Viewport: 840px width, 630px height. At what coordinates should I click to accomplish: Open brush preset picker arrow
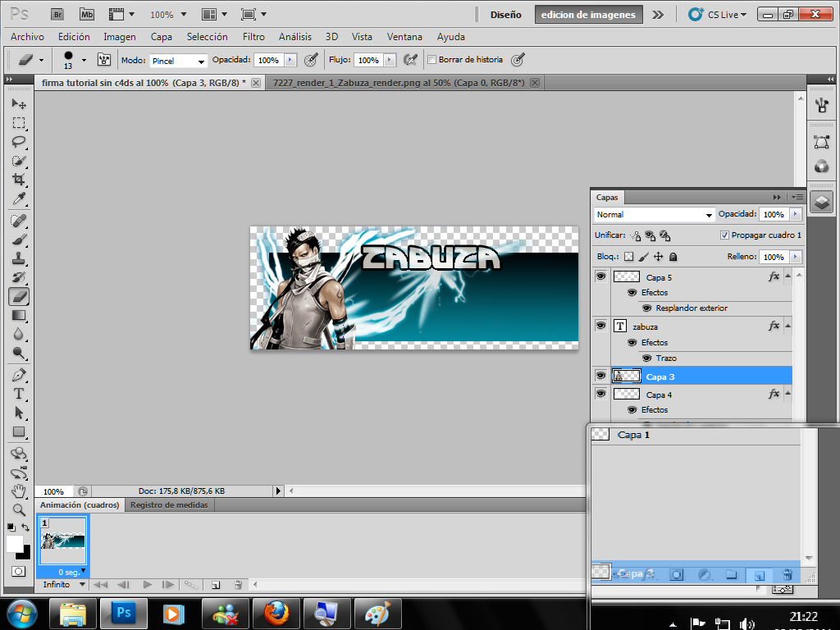tap(84, 60)
